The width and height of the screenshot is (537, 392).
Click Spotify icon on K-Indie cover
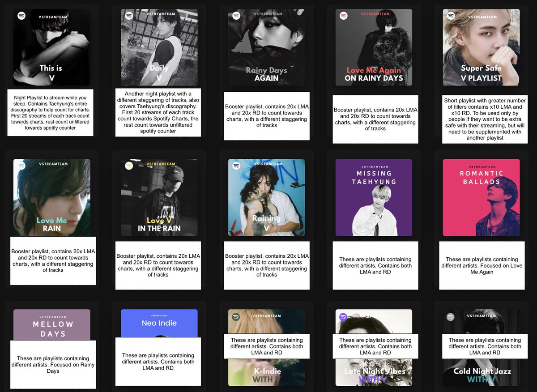(236, 317)
